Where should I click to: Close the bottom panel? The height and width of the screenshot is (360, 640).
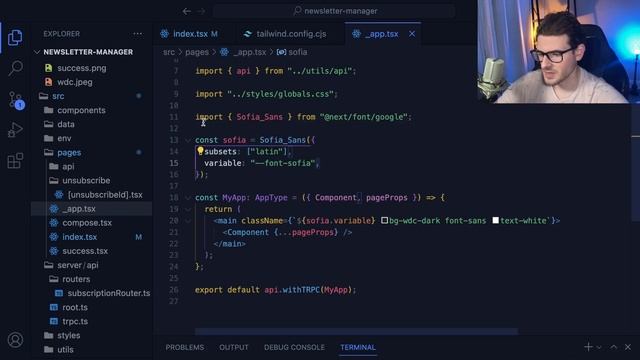click(628, 347)
